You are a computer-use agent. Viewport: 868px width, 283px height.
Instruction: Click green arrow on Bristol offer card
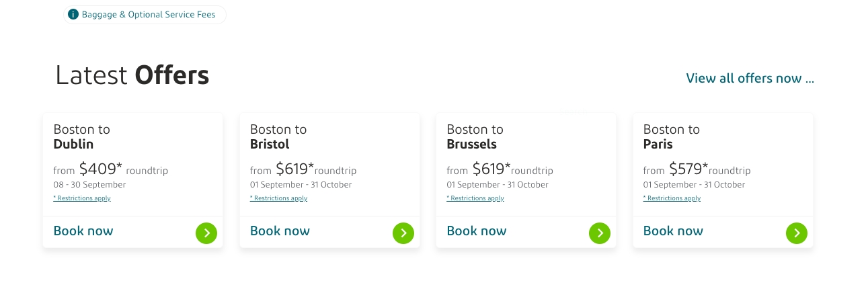coord(403,233)
